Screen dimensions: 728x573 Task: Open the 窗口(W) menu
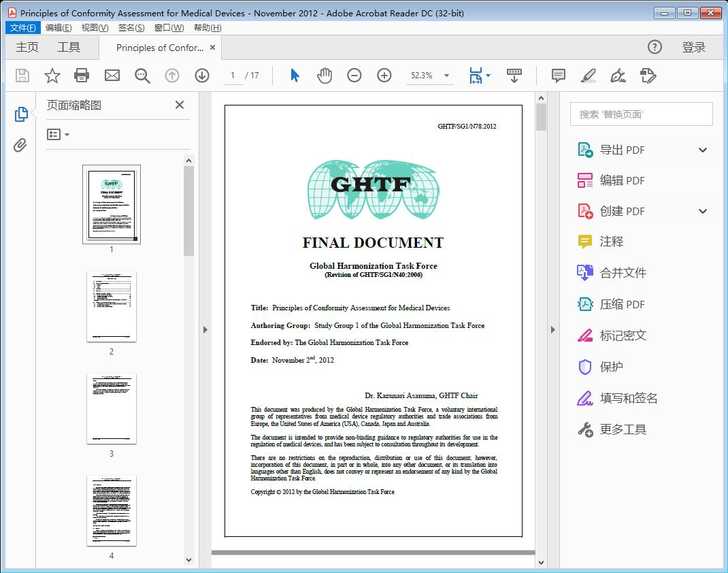point(169,28)
